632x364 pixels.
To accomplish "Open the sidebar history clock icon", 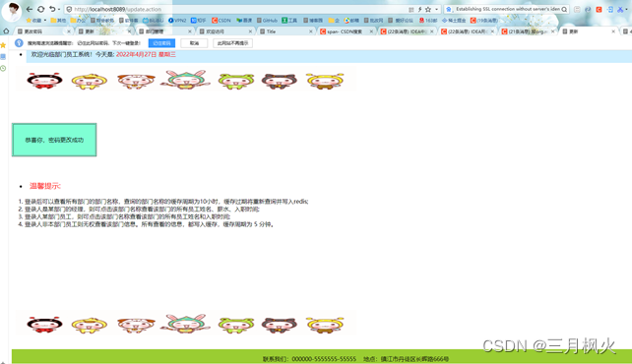I will click(x=3, y=69).
